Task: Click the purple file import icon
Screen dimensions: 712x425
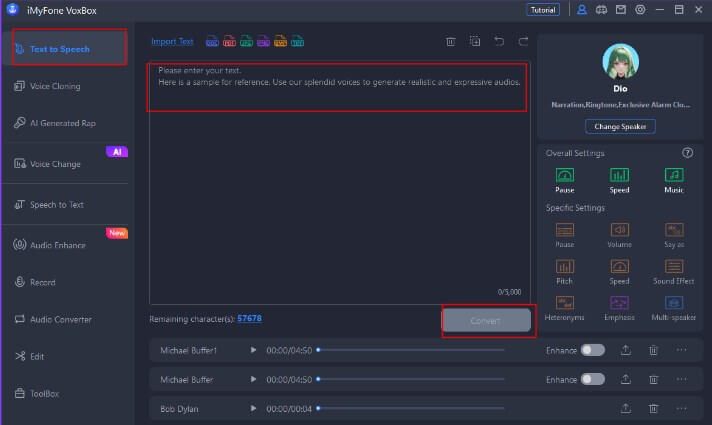Action: coord(263,41)
